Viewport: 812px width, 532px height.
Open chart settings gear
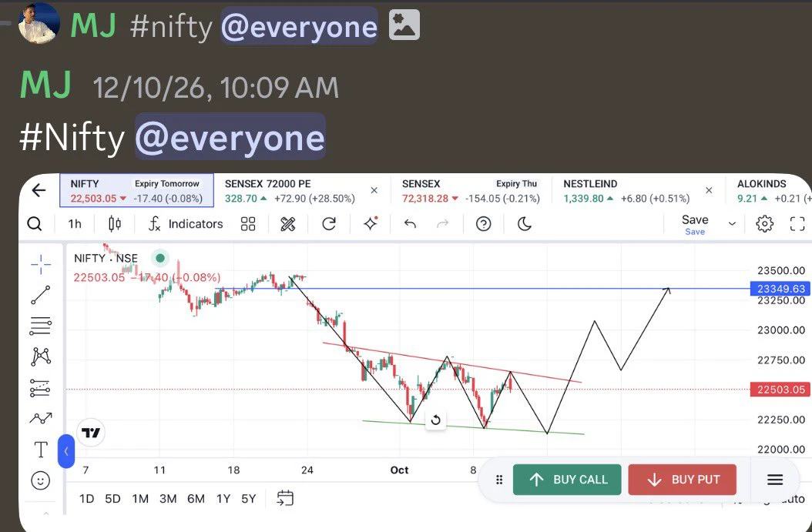pos(764,224)
